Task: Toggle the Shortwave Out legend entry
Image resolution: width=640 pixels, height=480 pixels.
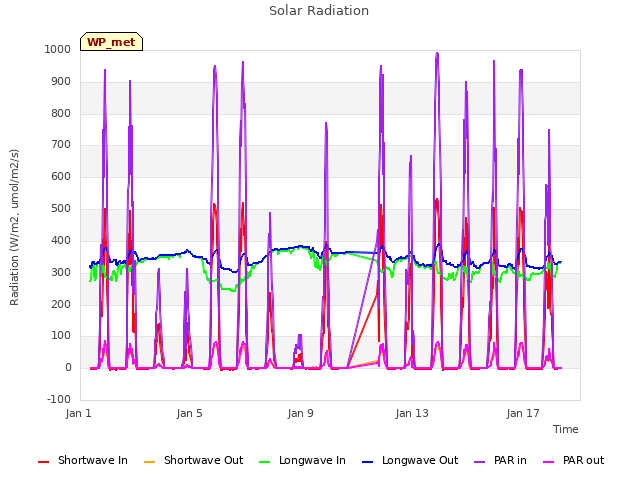Action: (x=193, y=460)
